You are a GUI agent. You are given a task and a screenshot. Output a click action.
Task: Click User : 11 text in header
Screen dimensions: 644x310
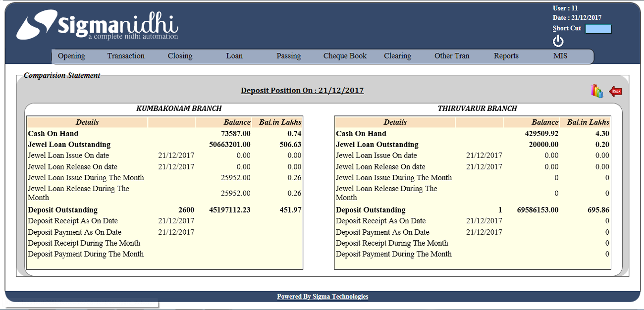[x=565, y=8]
